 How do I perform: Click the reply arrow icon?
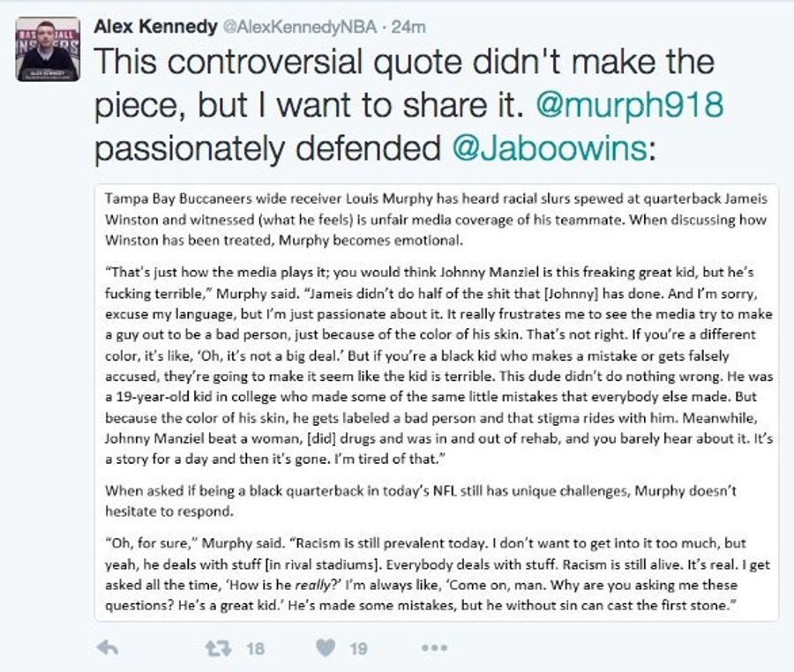click(x=108, y=647)
